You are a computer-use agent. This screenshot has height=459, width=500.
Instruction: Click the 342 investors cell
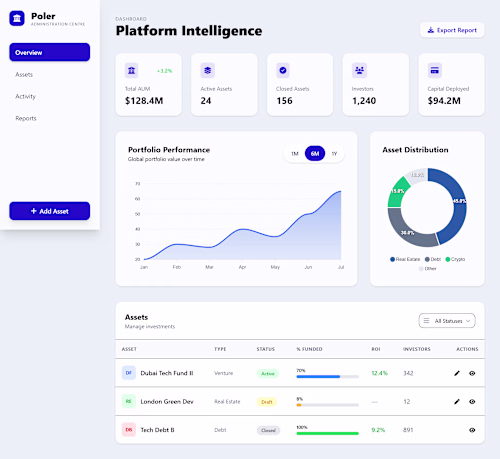(x=408, y=373)
